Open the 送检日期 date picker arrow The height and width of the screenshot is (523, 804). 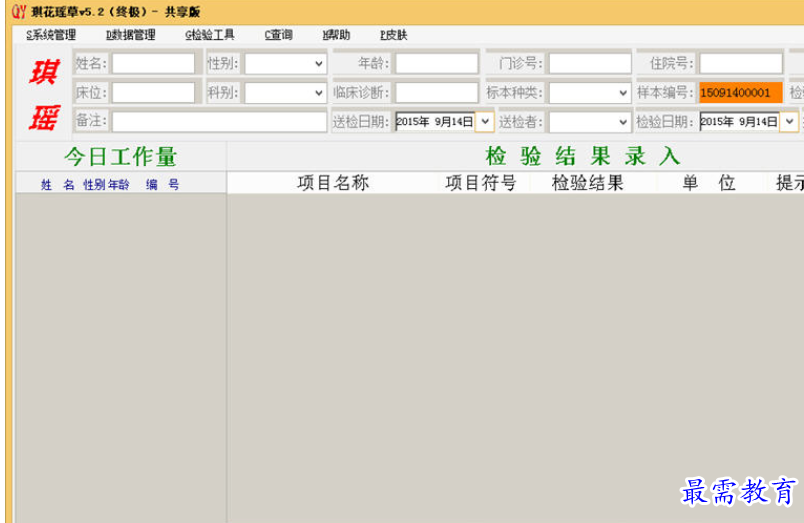pyautogui.click(x=485, y=122)
